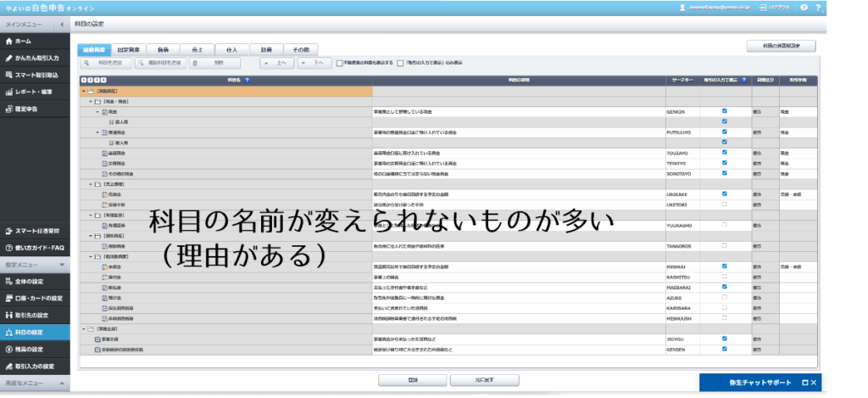Click the help question mark icon in header

pos(818,8)
